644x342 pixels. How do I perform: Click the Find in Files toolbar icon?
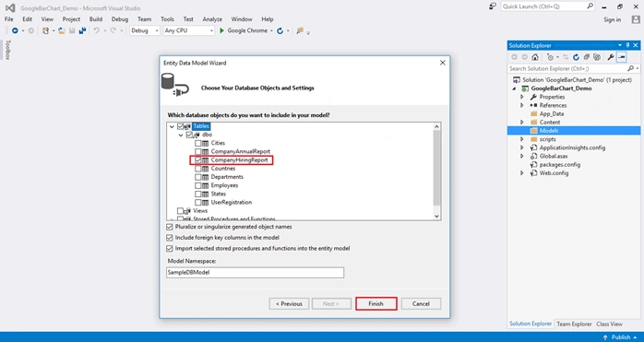pos(300,30)
